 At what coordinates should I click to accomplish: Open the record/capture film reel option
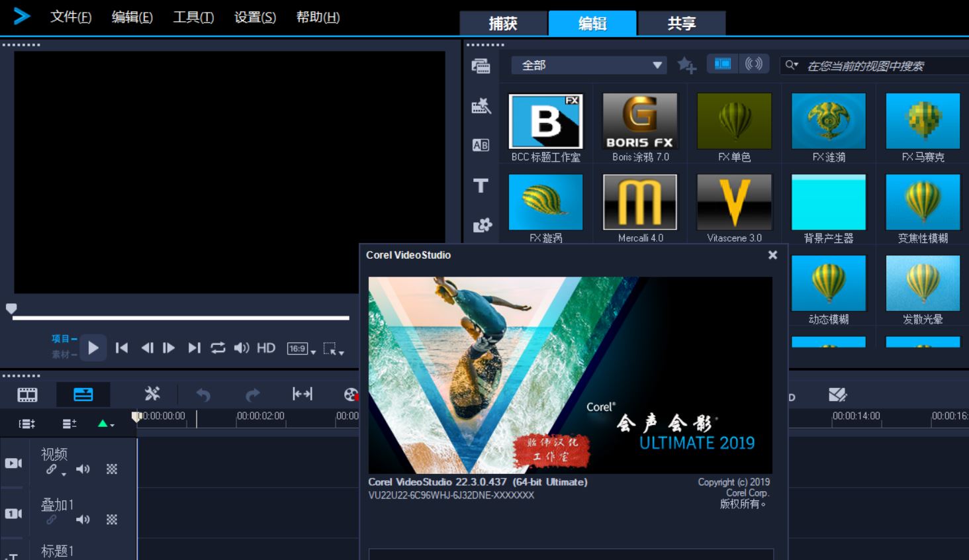point(351,395)
